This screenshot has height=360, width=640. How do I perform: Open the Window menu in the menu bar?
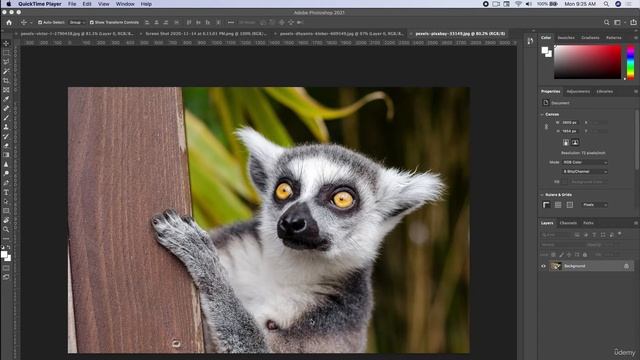click(125, 4)
